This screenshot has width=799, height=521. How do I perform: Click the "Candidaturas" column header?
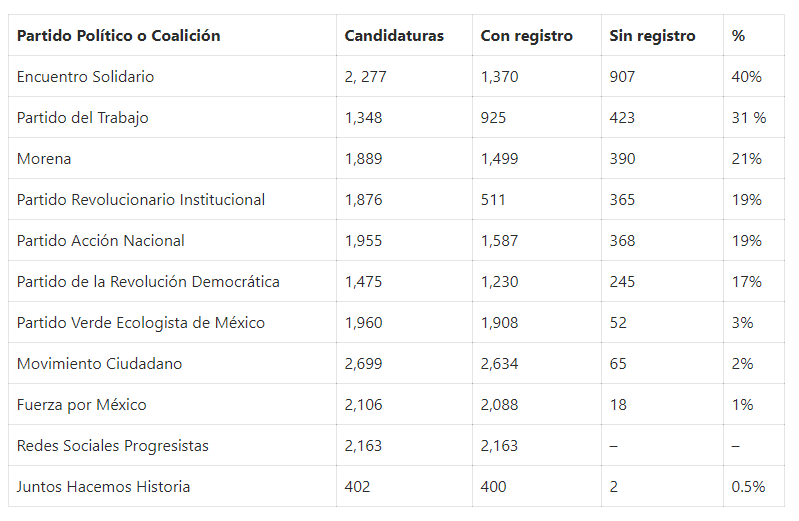coord(394,36)
